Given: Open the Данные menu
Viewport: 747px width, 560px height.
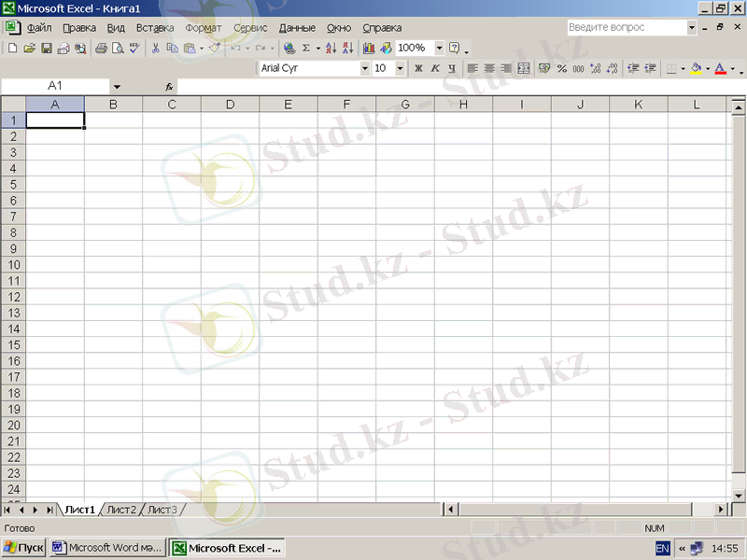Looking at the screenshot, I should coord(297,28).
